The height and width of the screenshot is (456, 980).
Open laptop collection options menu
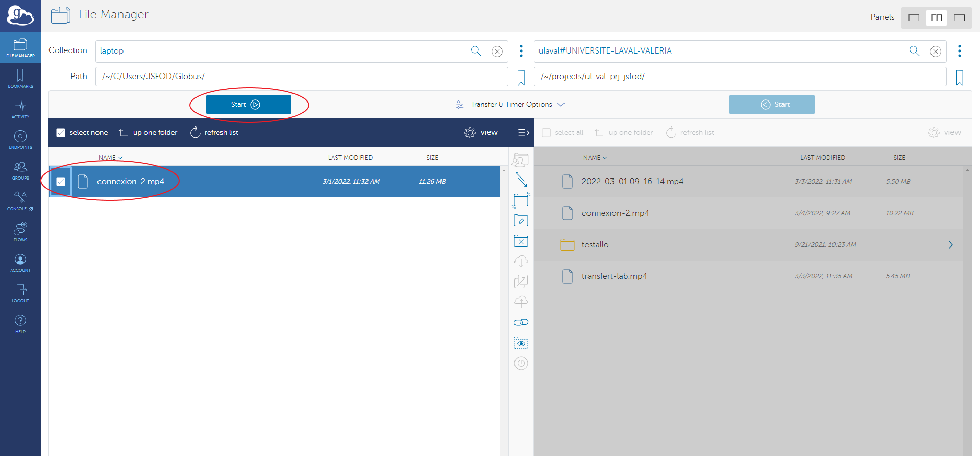pos(521,51)
